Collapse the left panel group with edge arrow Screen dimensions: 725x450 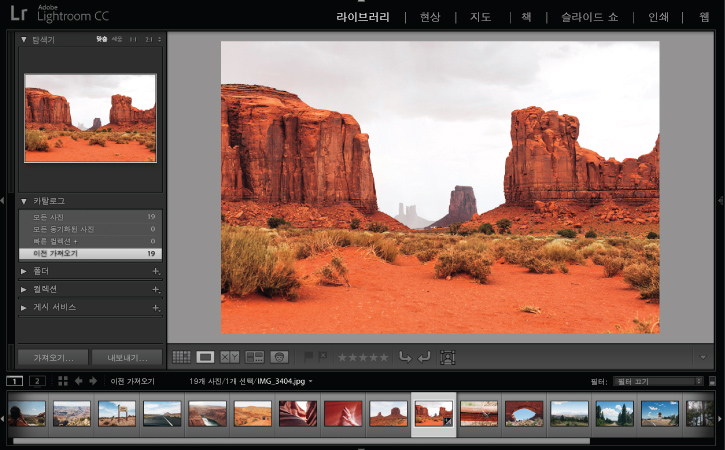coord(2,201)
